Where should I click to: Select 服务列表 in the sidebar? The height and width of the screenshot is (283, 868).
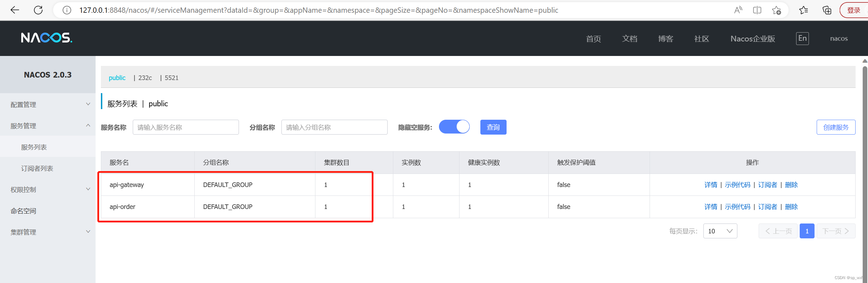coord(48,147)
